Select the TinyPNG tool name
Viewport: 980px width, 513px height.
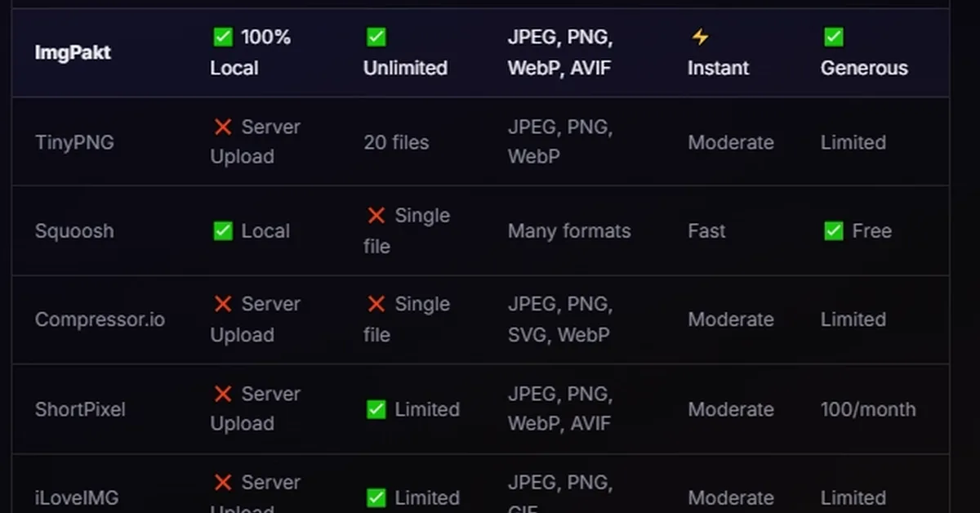click(74, 142)
